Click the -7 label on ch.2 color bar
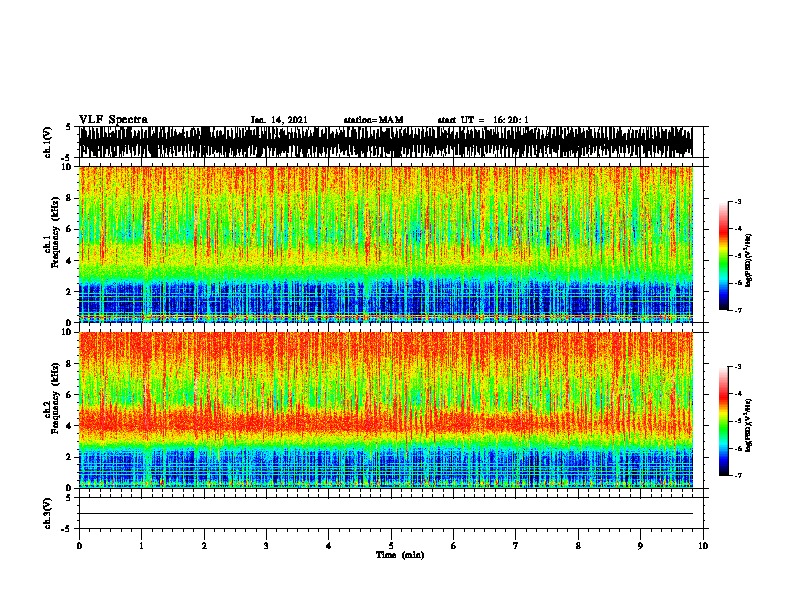792x612 pixels. [738, 476]
